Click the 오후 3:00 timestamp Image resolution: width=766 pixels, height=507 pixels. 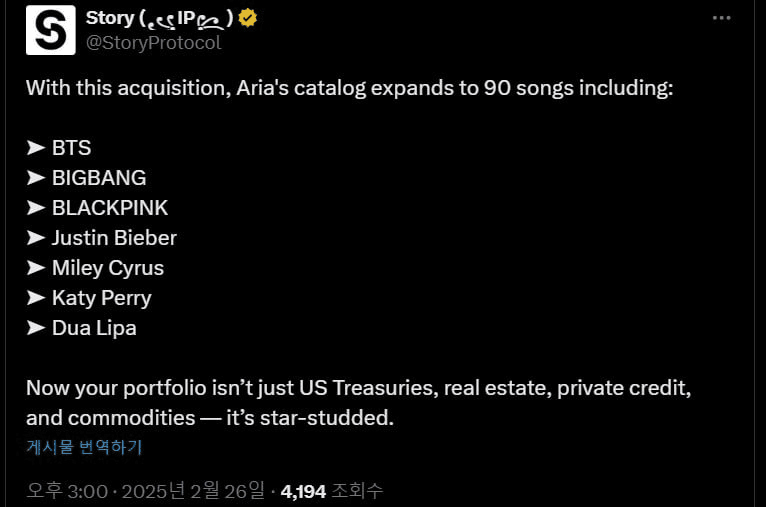[x=67, y=491]
